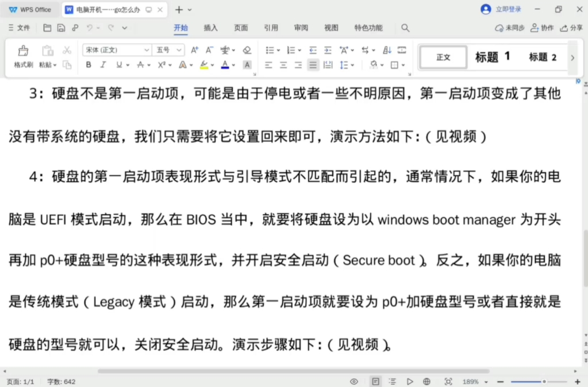Apply the 标题 1 style

(x=493, y=57)
